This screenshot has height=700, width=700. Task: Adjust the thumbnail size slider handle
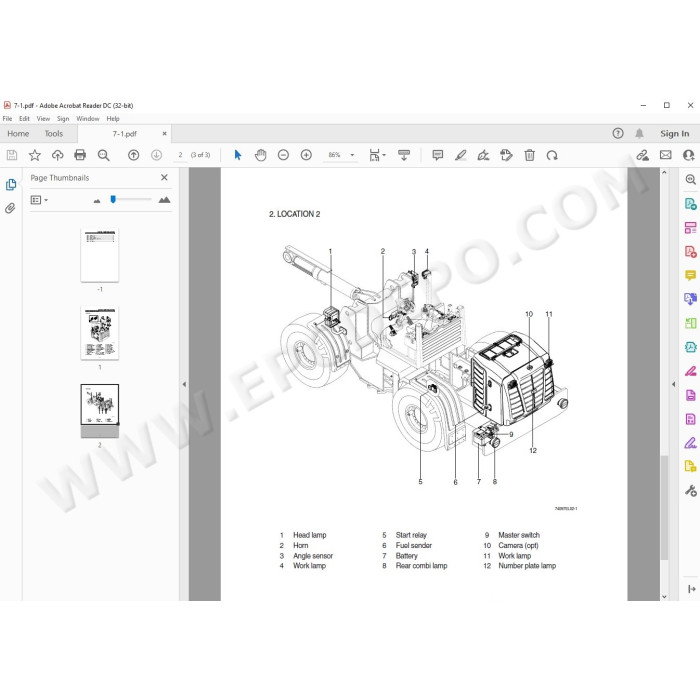(x=113, y=199)
